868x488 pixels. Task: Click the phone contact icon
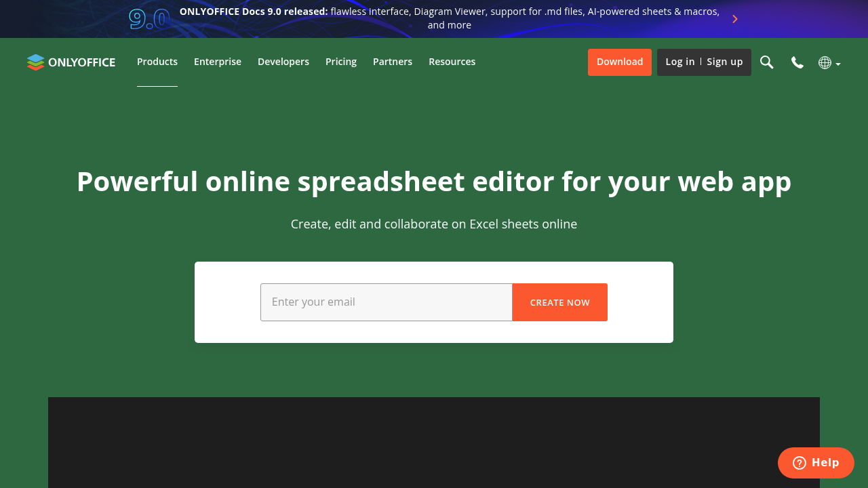point(797,62)
